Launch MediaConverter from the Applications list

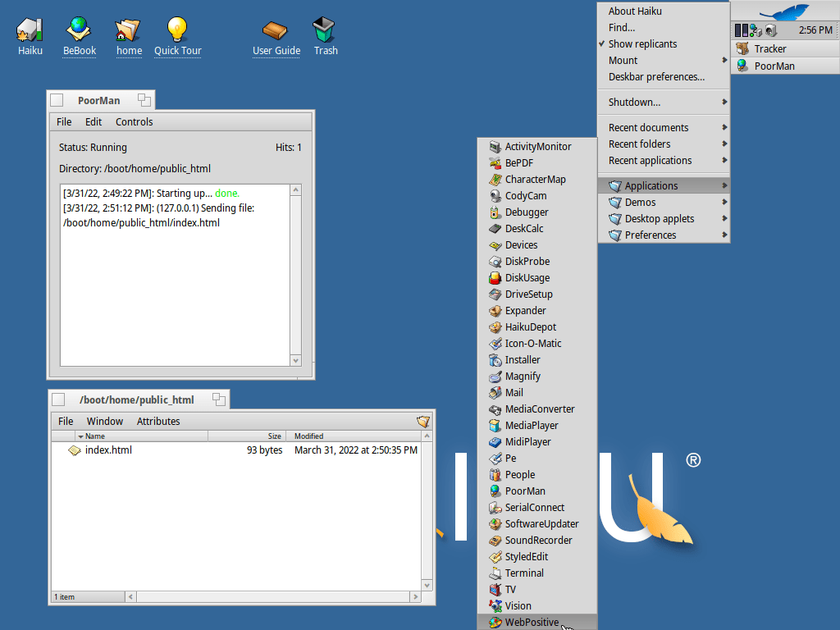point(537,409)
